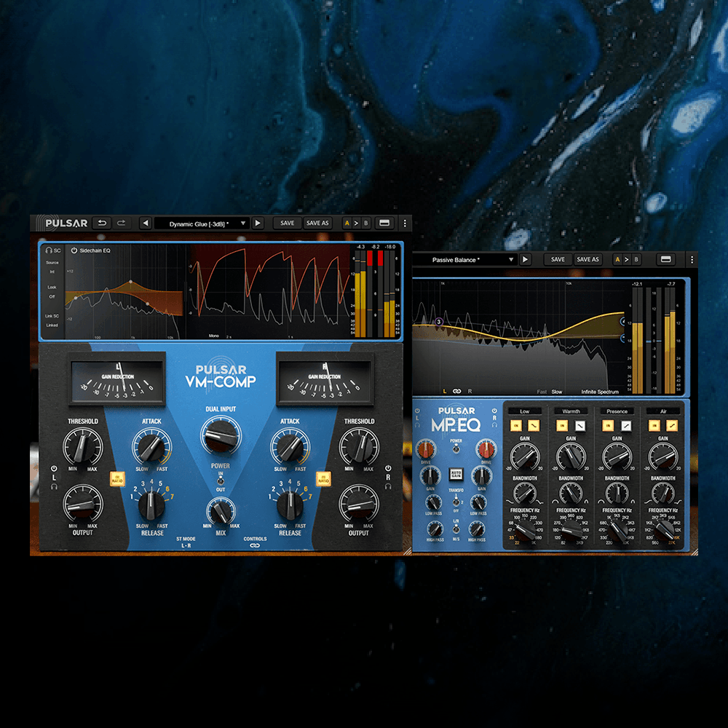Viewport: 728px width, 728px height.
Task: Go to previous preset in VM-Comp
Action: click(x=146, y=223)
